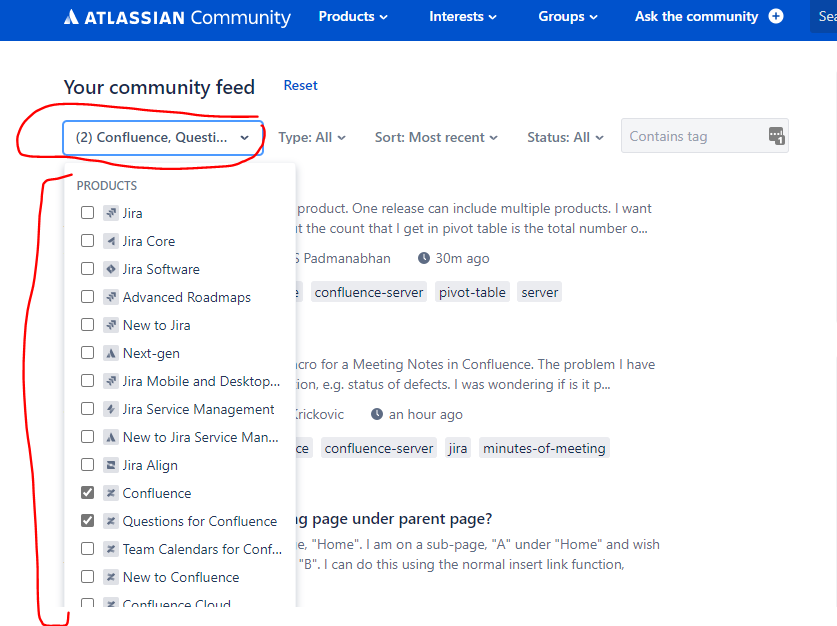Image resolution: width=837 pixels, height=626 pixels.
Task: Click the Next-gen product icon
Action: tap(110, 353)
